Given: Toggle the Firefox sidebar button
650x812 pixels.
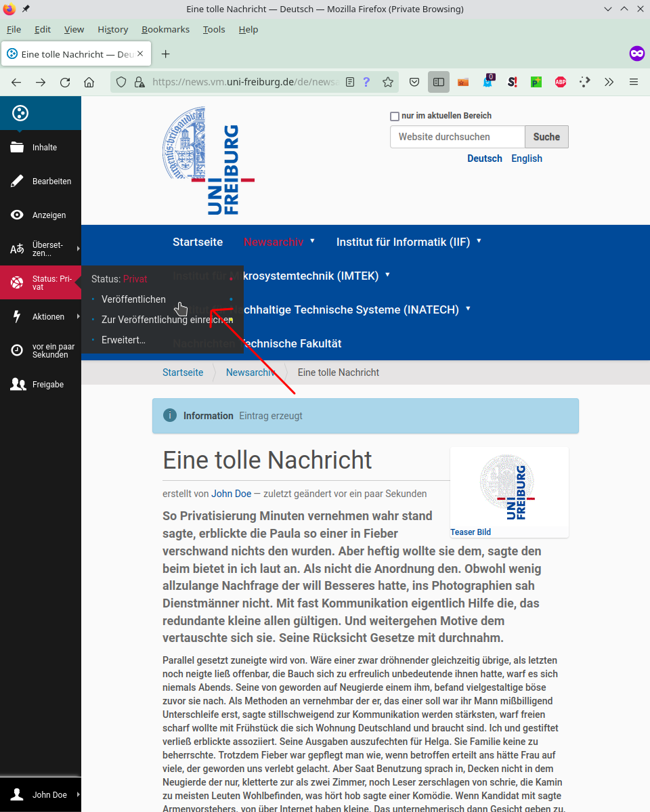Looking at the screenshot, I should (439, 83).
